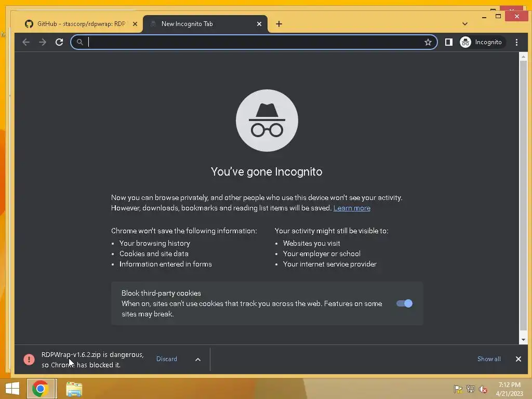The width and height of the screenshot is (532, 399).
Task: Click the browser back arrow
Action: click(26, 42)
